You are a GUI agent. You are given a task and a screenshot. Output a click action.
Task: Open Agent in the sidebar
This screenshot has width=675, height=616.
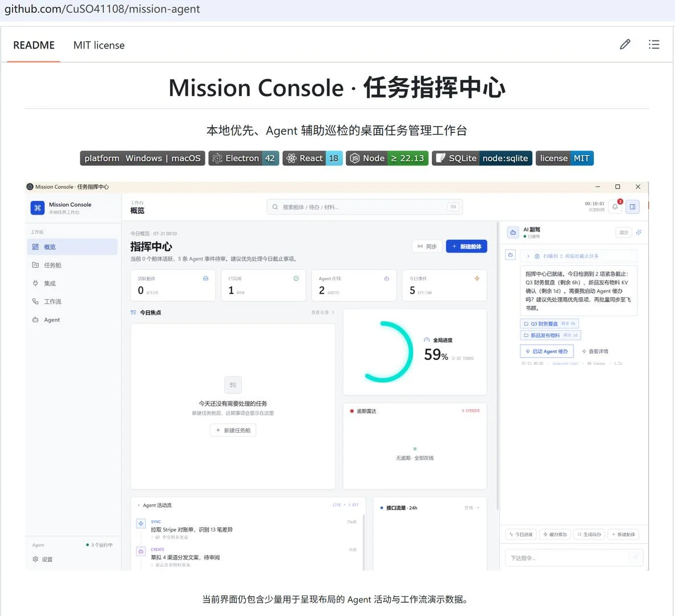72,320
